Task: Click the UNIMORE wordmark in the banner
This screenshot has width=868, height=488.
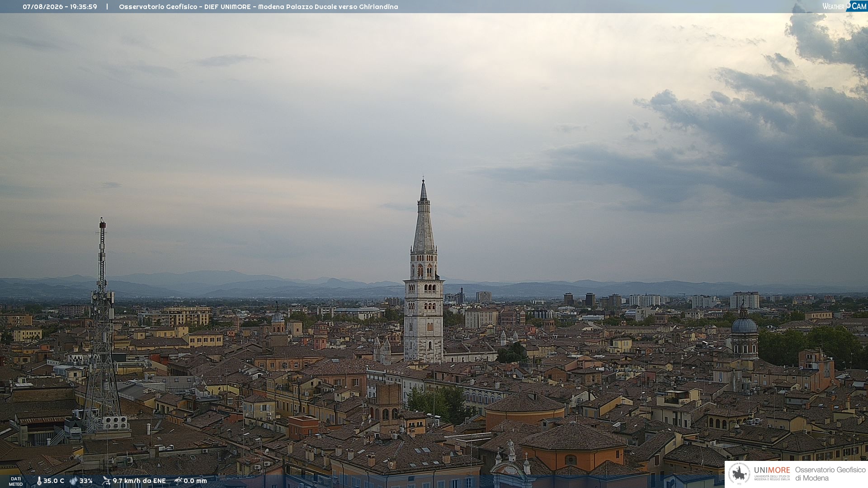Action: 772,470
